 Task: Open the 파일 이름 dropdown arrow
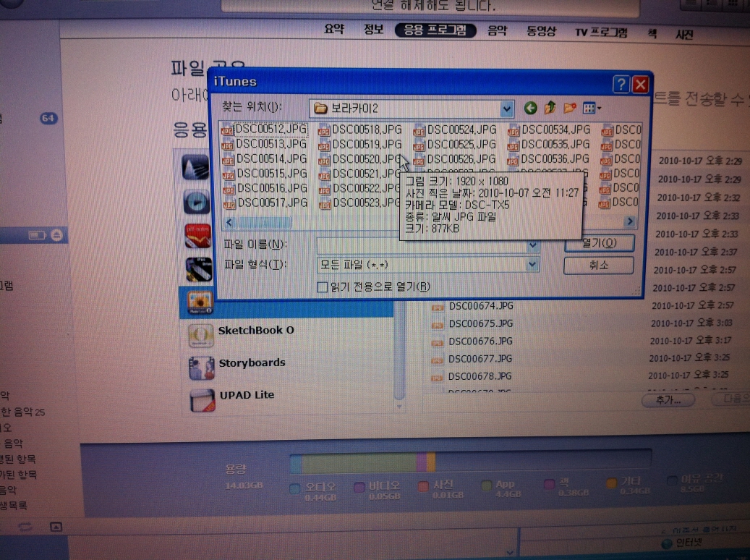click(x=532, y=245)
